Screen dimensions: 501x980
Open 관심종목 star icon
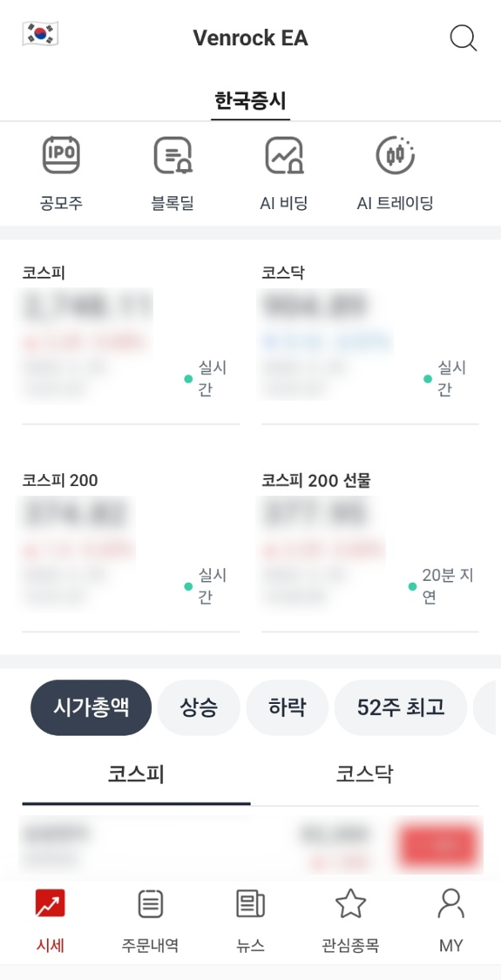coord(350,903)
